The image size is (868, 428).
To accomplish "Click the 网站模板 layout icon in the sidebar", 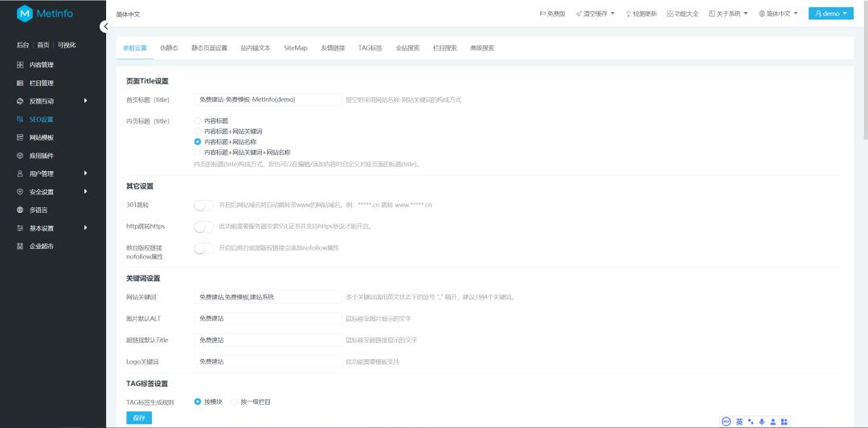I will point(20,137).
